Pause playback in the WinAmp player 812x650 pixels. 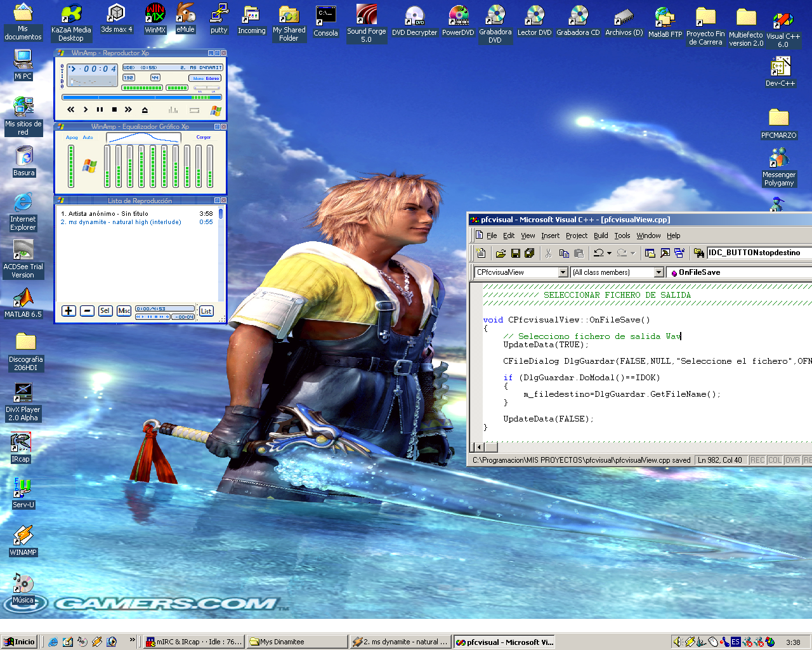pos(100,110)
